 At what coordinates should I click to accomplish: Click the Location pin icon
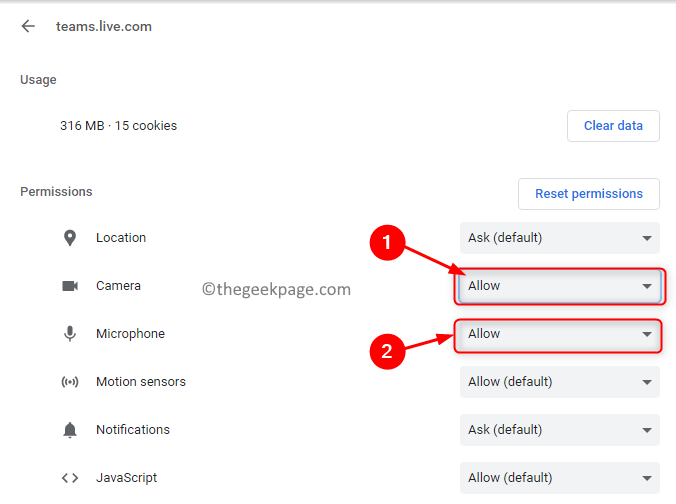pos(70,238)
